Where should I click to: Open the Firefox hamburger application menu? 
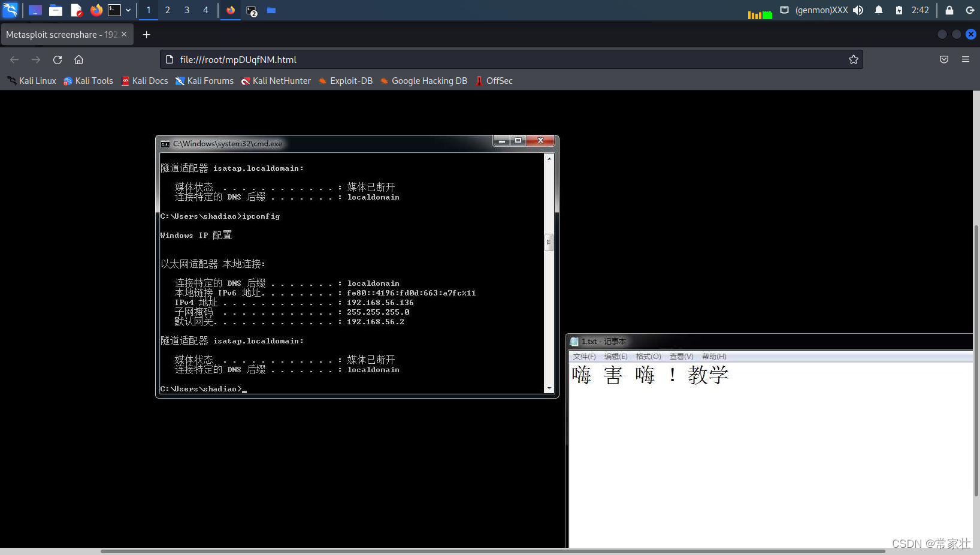(x=966, y=59)
